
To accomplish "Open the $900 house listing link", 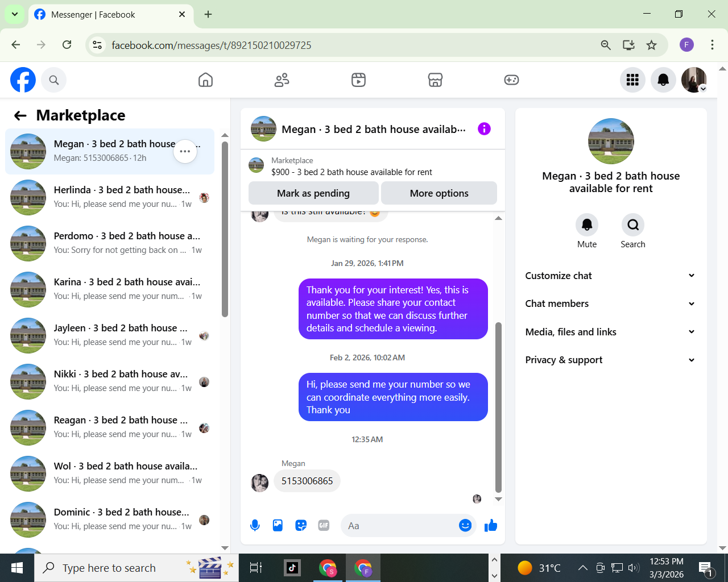I will coord(351,172).
